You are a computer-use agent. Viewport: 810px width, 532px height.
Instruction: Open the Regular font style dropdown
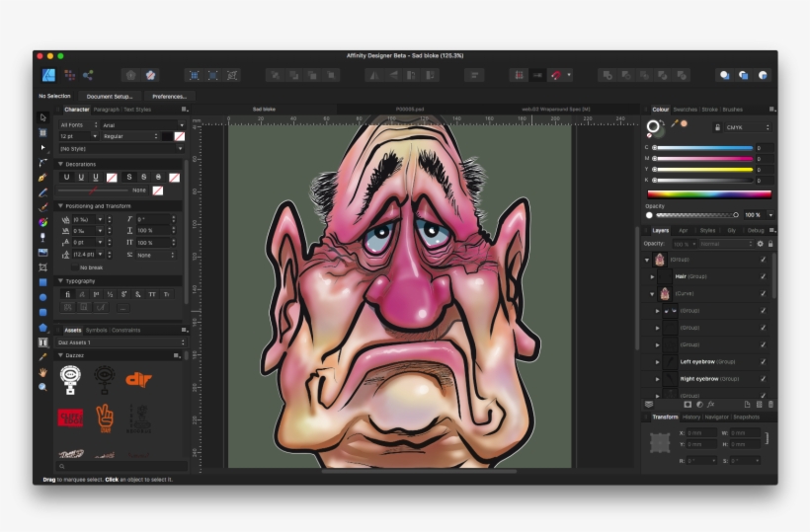tap(130, 136)
